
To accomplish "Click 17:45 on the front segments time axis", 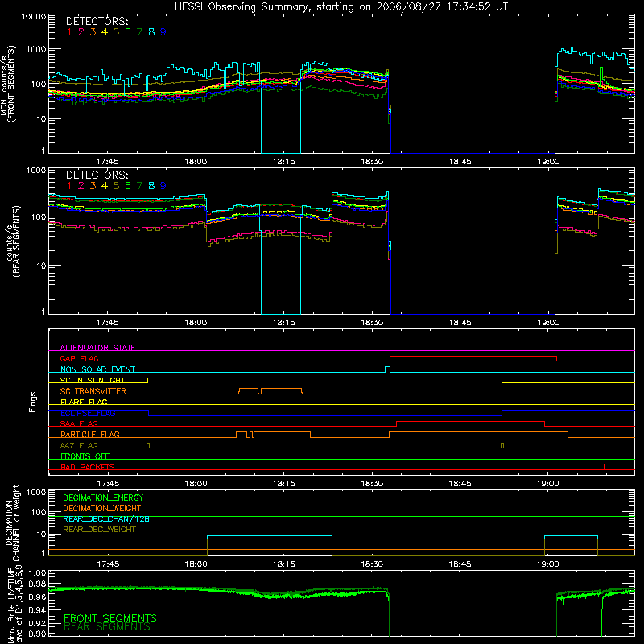I will [x=107, y=162].
